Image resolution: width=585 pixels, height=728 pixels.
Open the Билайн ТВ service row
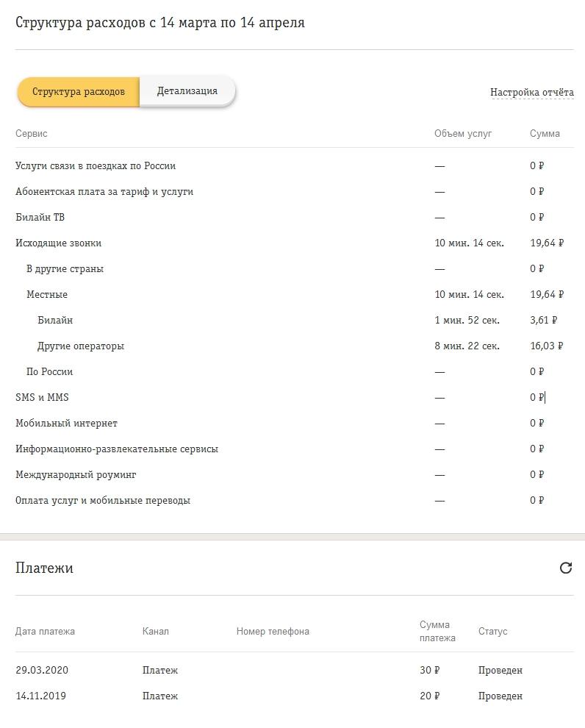295,217
